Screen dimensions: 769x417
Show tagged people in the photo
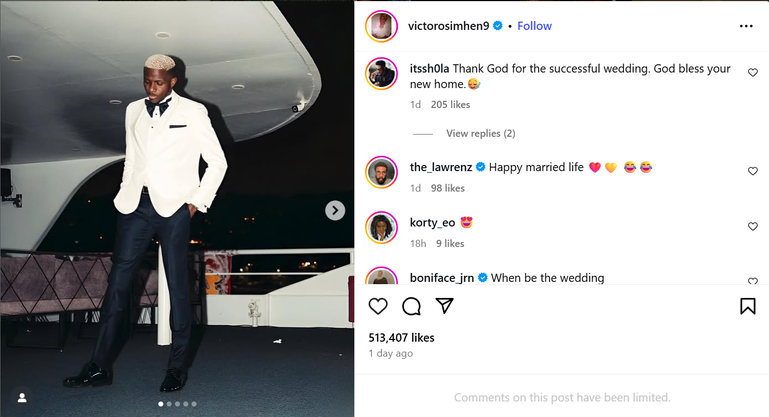tap(22, 397)
